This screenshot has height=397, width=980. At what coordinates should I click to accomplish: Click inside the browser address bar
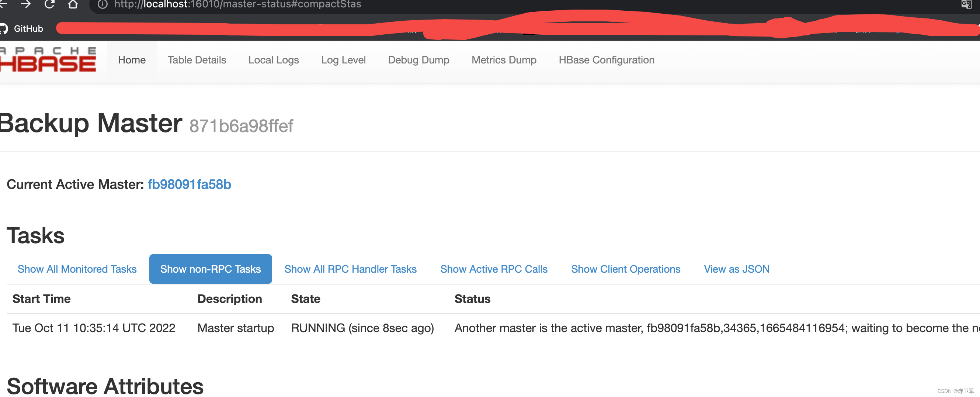click(236, 4)
